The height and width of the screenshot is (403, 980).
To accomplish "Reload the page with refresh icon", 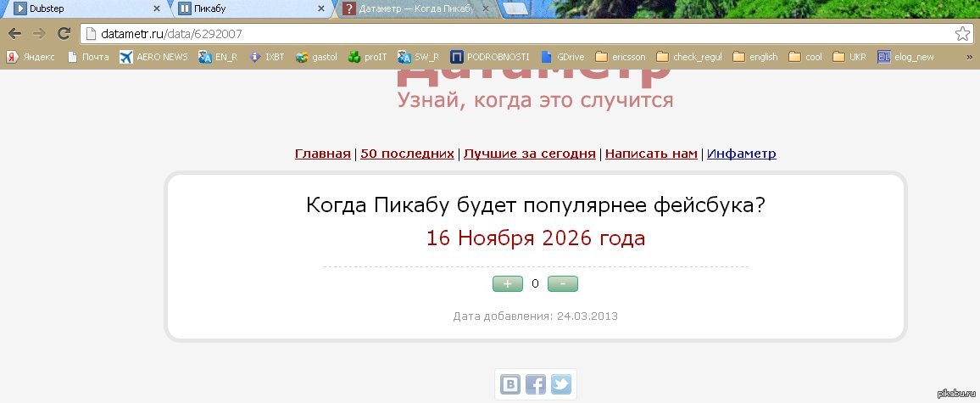I will pos(64,34).
